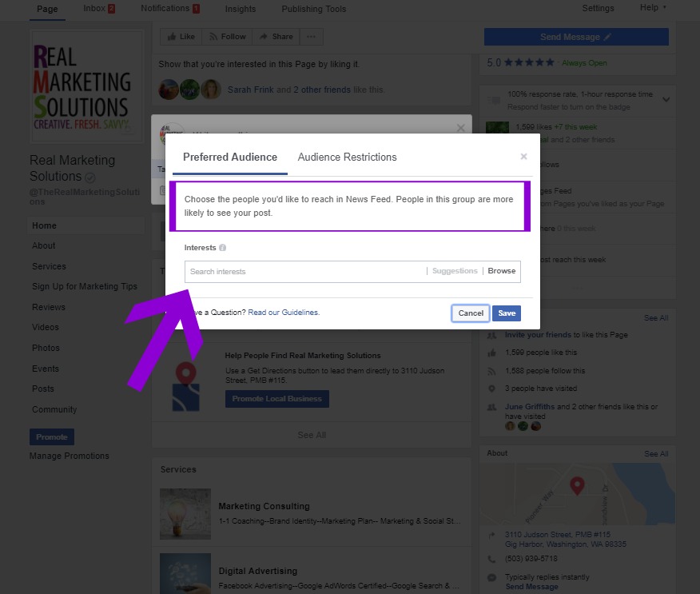Screen dimensions: 700x594
Task: Click Digital Advertising service title
Action: [257, 572]
